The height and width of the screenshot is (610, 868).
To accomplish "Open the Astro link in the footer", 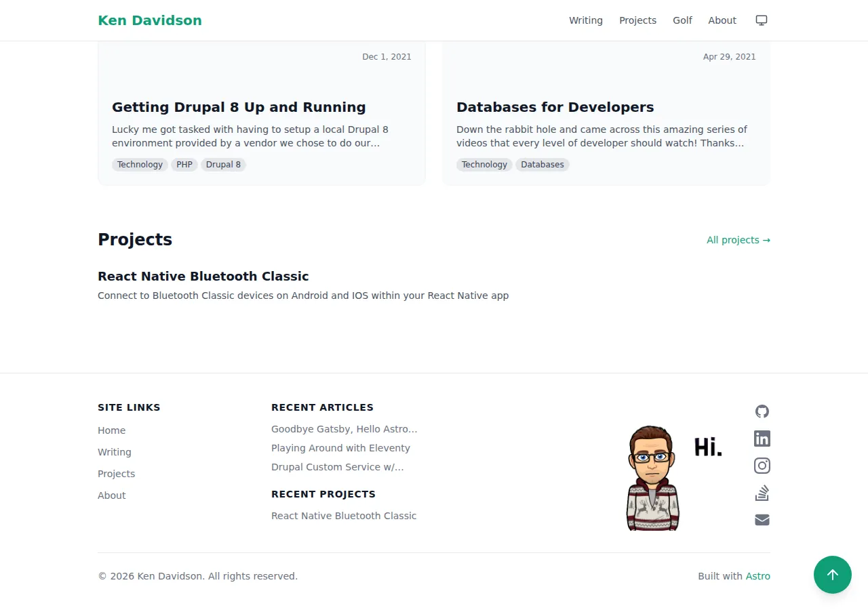I will tap(758, 575).
